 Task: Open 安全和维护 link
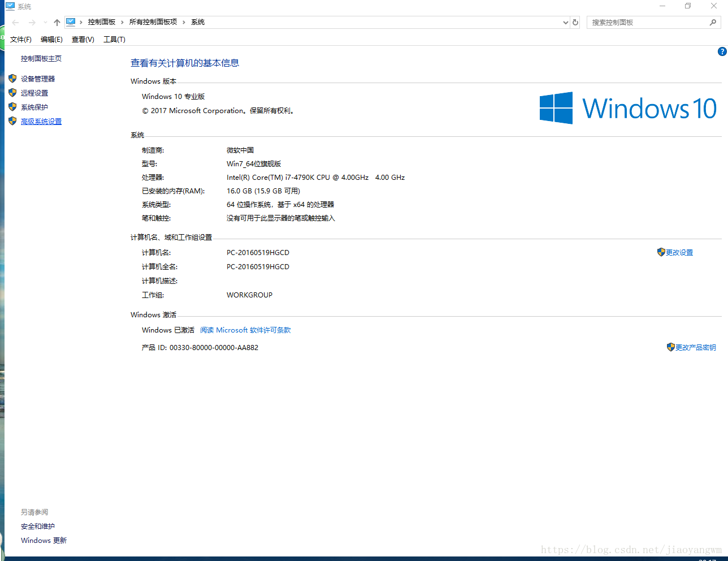(38, 527)
